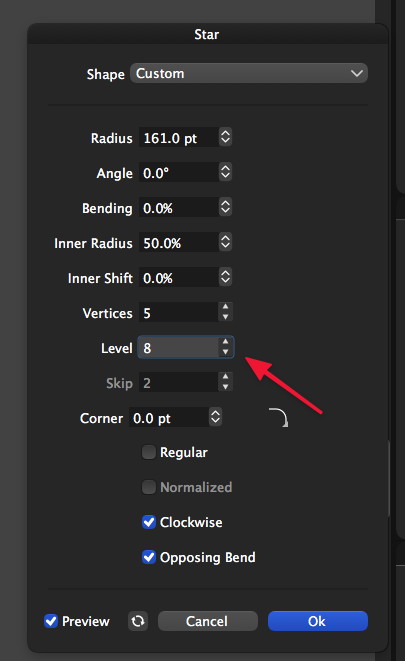Open the Shape Custom dropdown

click(249, 73)
